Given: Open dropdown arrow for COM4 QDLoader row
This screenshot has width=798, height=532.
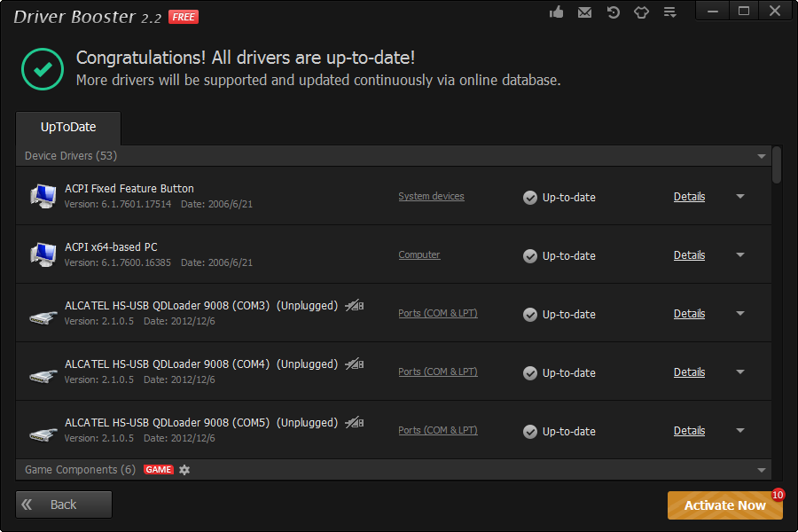Looking at the screenshot, I should (x=740, y=372).
